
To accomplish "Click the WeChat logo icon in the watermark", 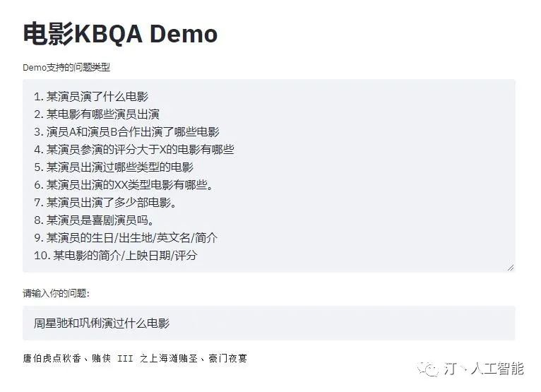I will [428, 368].
